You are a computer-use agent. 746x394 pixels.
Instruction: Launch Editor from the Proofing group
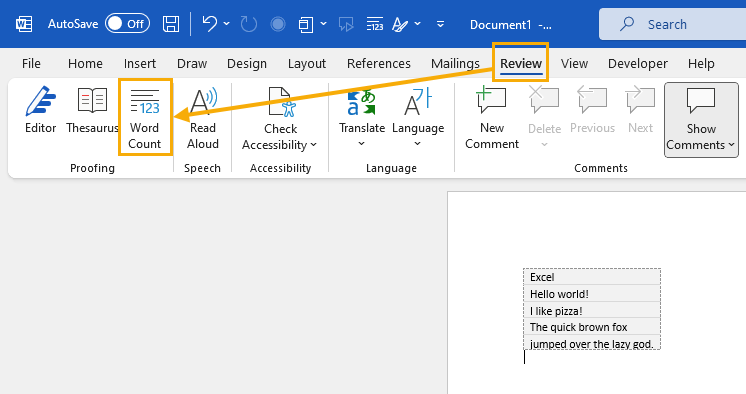click(40, 109)
